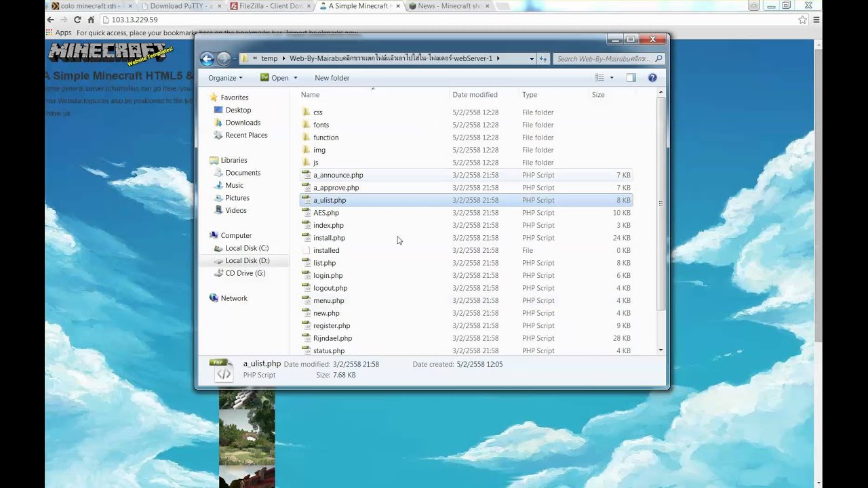
Task: Click the Chrome reload page button
Action: pos(77,20)
